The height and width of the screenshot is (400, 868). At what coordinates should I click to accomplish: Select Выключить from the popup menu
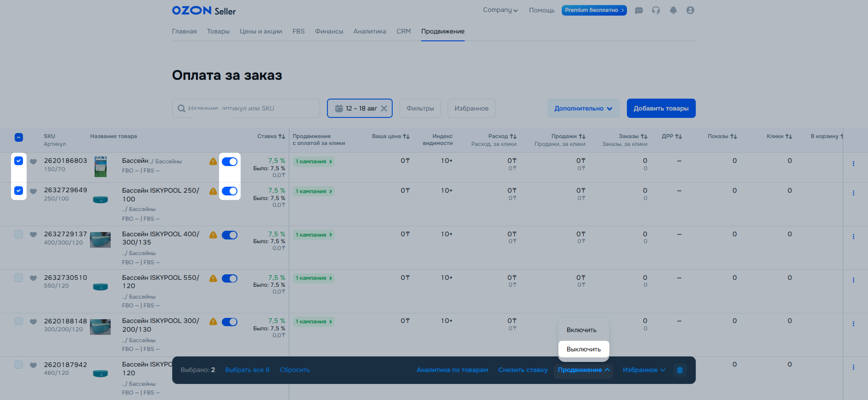pyautogui.click(x=583, y=349)
